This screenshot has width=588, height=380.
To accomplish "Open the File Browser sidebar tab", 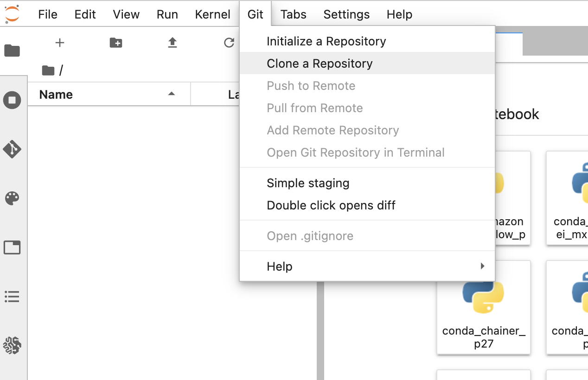I will coord(12,51).
